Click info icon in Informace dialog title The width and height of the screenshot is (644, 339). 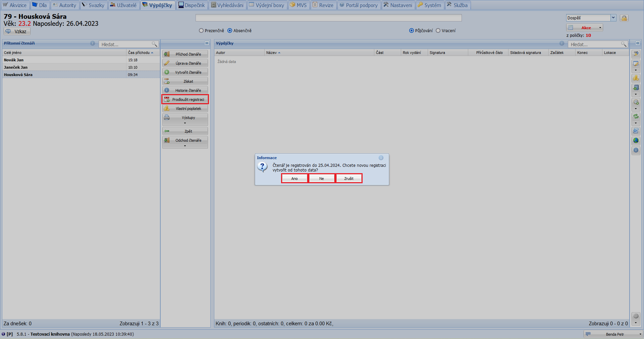coord(381,158)
